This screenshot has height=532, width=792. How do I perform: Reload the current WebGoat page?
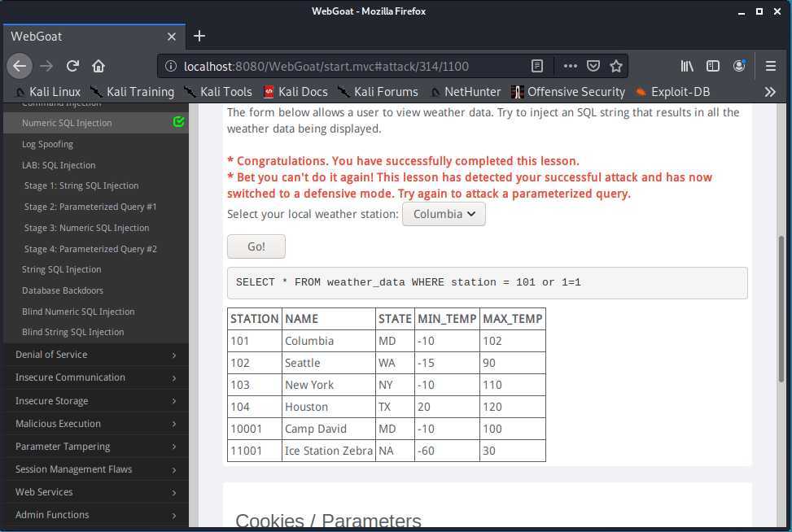click(x=72, y=66)
